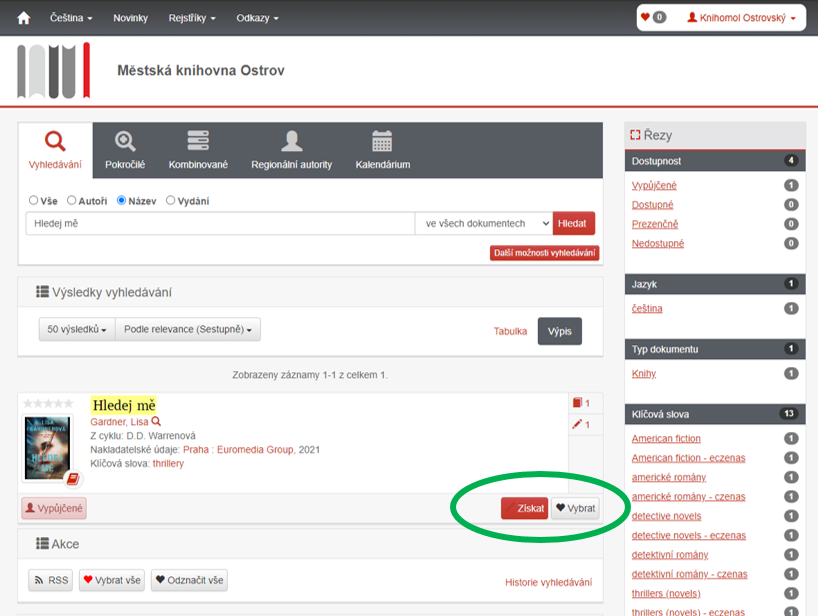This screenshot has width=818, height=616.
Task: Select the Vše radio button
Action: point(34,200)
